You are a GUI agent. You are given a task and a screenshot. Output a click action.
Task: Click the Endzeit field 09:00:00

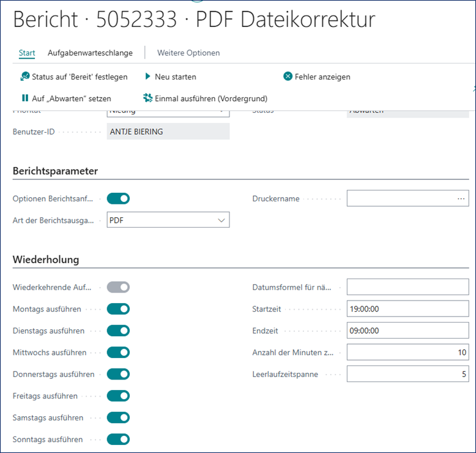(408, 330)
